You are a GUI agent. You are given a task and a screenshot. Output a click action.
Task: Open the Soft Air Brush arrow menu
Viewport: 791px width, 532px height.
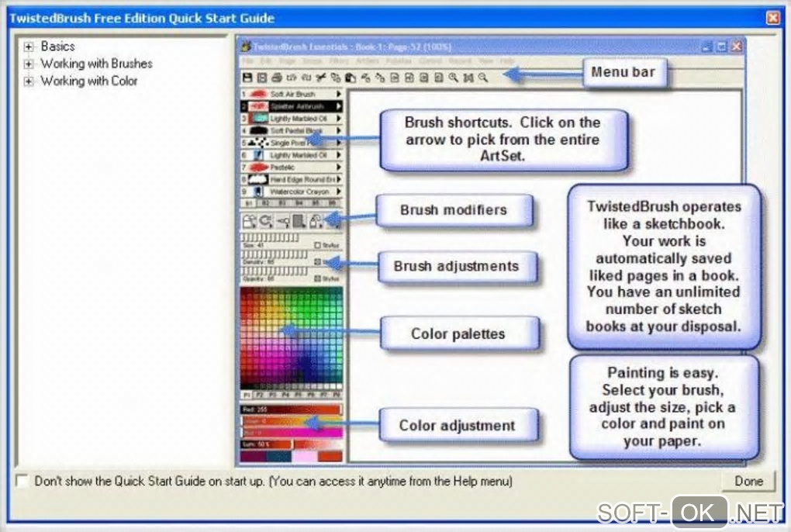(x=338, y=95)
